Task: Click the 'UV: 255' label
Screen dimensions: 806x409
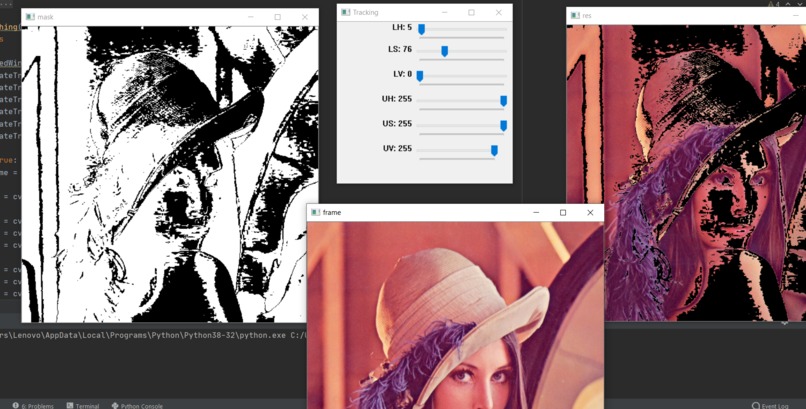Action: pos(397,148)
